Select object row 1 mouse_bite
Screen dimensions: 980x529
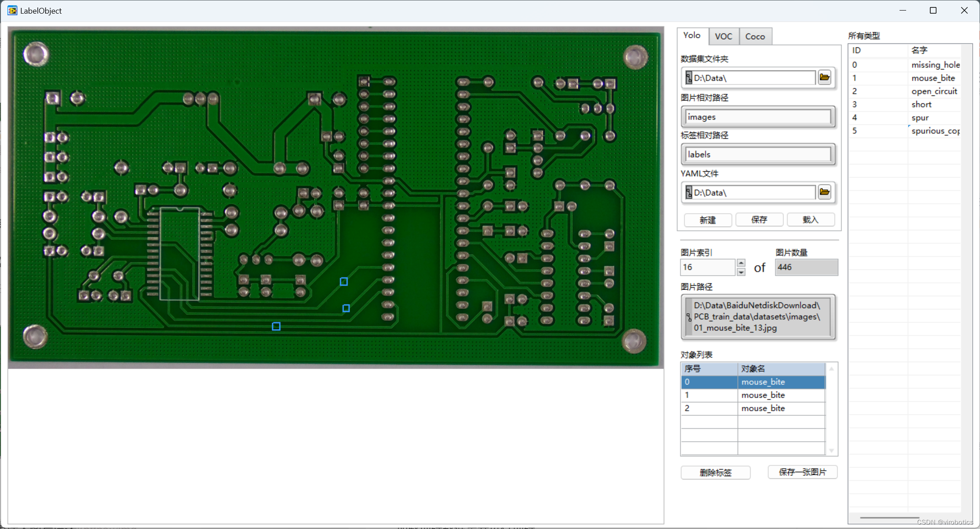[753, 395]
